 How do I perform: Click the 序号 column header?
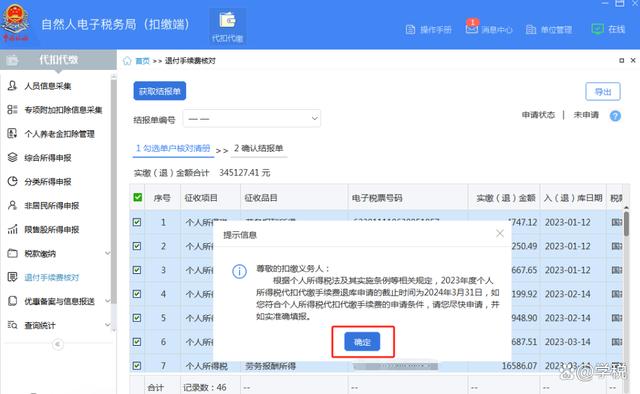[x=162, y=198]
